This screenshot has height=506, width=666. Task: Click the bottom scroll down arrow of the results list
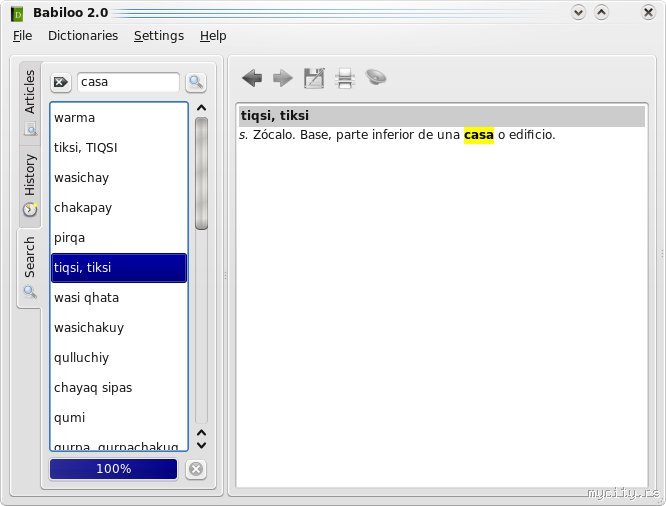point(202,446)
